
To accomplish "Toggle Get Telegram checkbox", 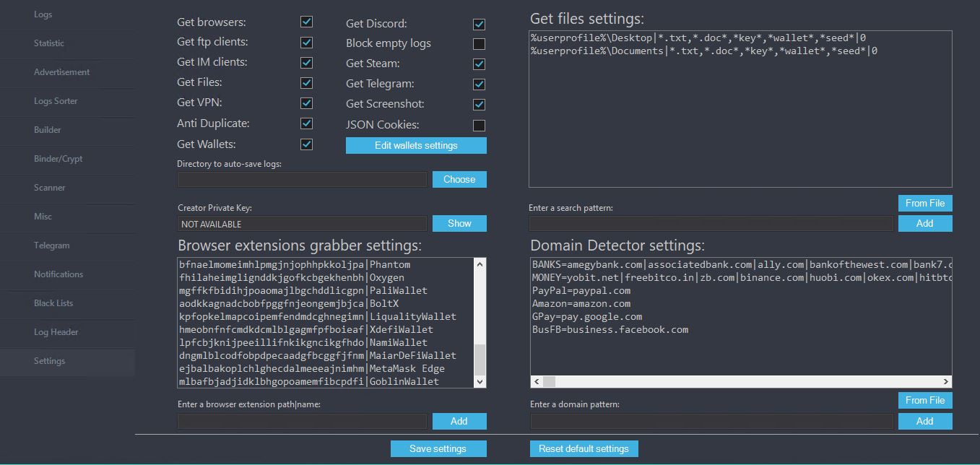I will tap(479, 84).
